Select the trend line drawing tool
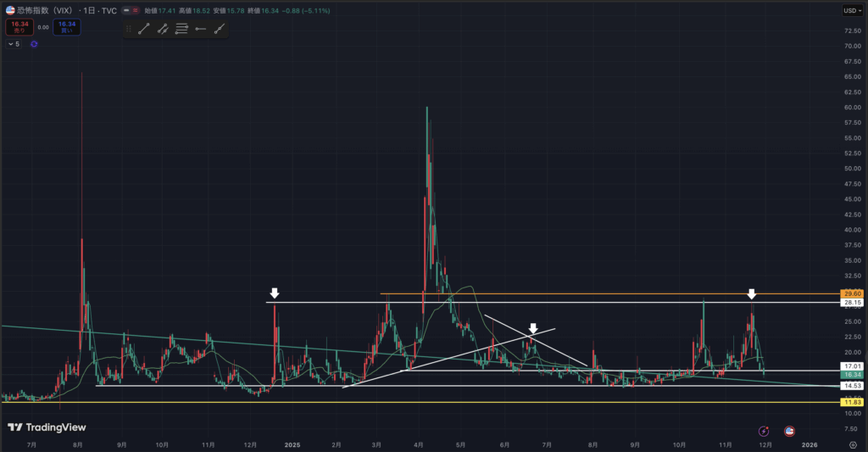This screenshot has width=868, height=452. [x=144, y=29]
